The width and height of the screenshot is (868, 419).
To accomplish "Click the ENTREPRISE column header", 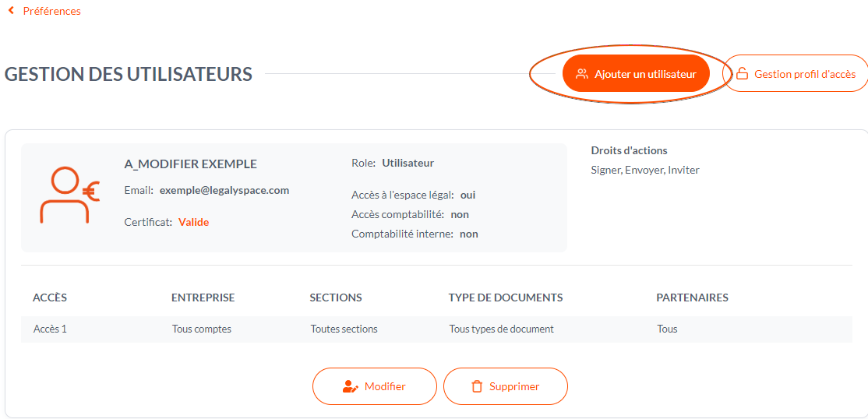I will 203,298.
